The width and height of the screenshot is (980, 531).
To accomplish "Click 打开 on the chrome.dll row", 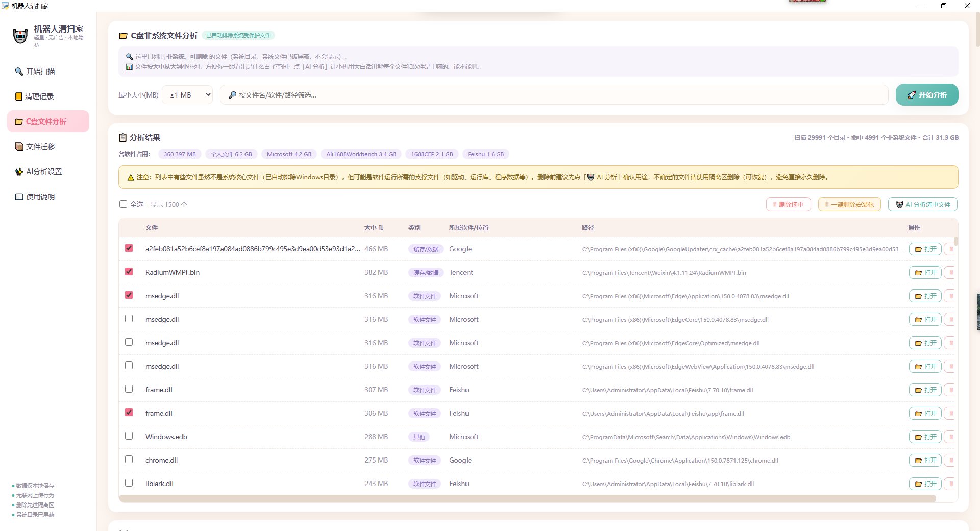I will (x=925, y=461).
